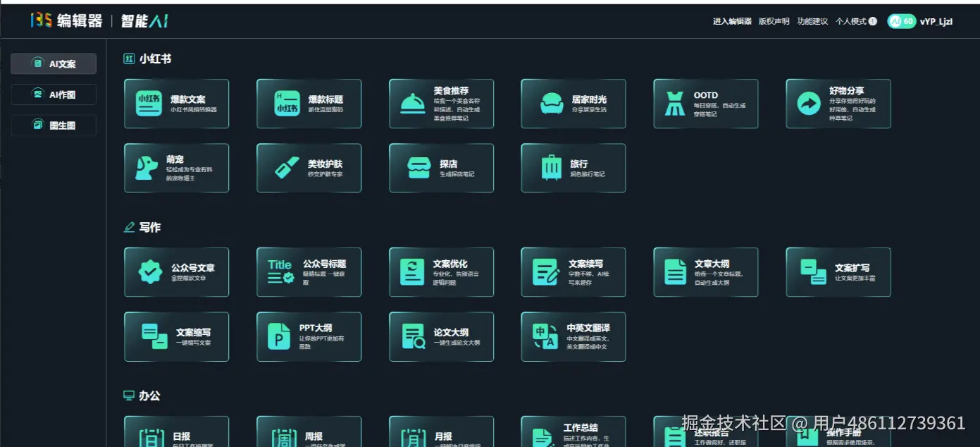The width and height of the screenshot is (980, 447).
Task: Open the 文案优化 document icon
Action: coord(412,272)
